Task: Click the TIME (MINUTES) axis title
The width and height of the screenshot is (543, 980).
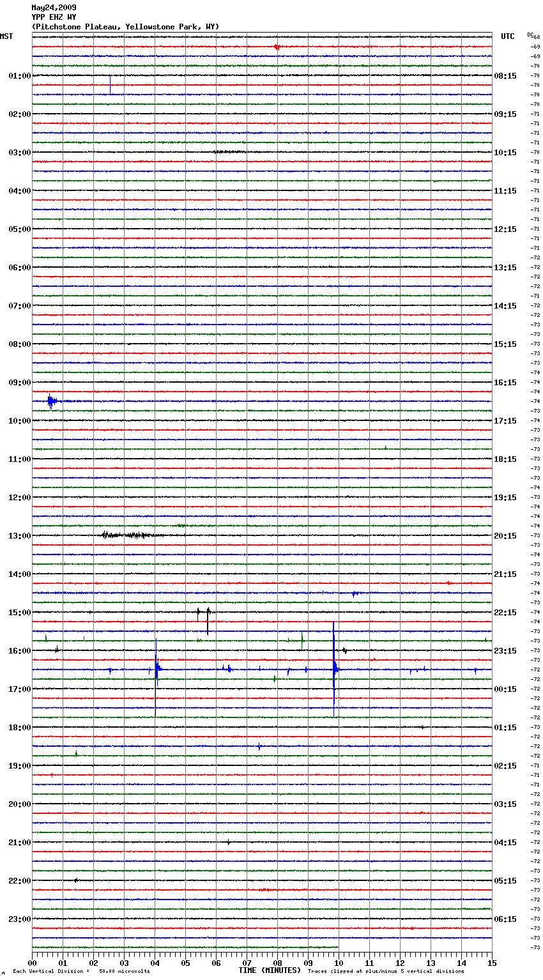Action: [270, 970]
